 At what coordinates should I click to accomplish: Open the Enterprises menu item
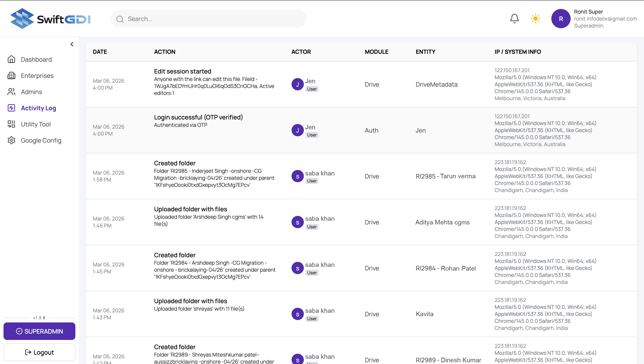(x=37, y=75)
